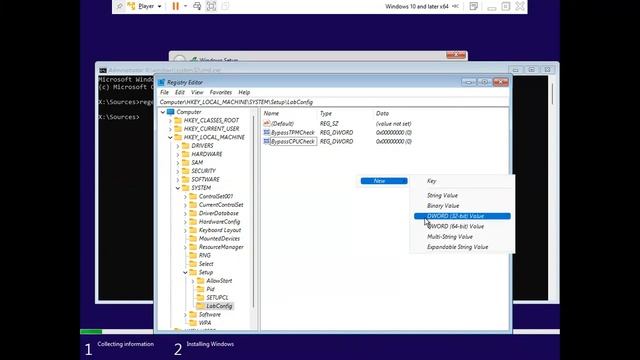Select the WPA key

coord(205,323)
